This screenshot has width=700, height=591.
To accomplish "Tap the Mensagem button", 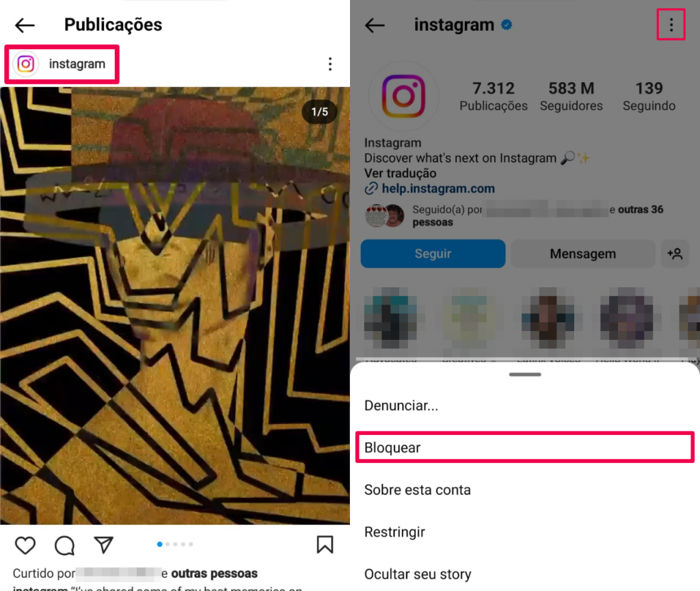I will 582,254.
